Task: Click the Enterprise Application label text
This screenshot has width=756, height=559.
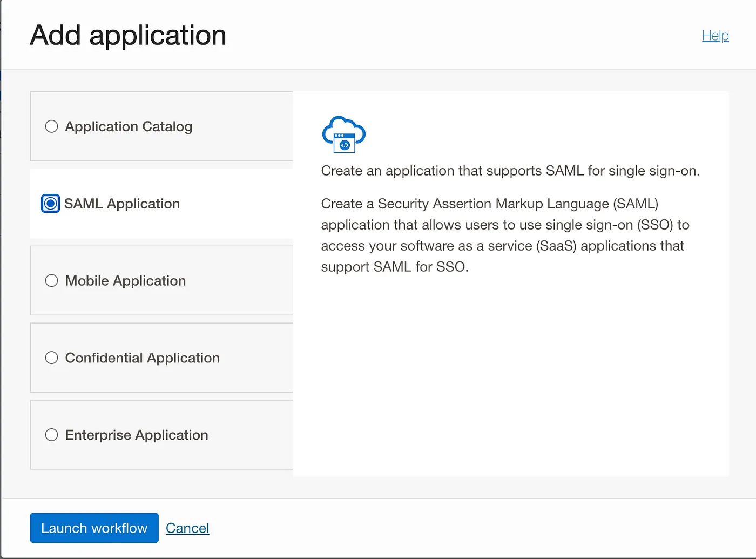Action: (x=137, y=435)
